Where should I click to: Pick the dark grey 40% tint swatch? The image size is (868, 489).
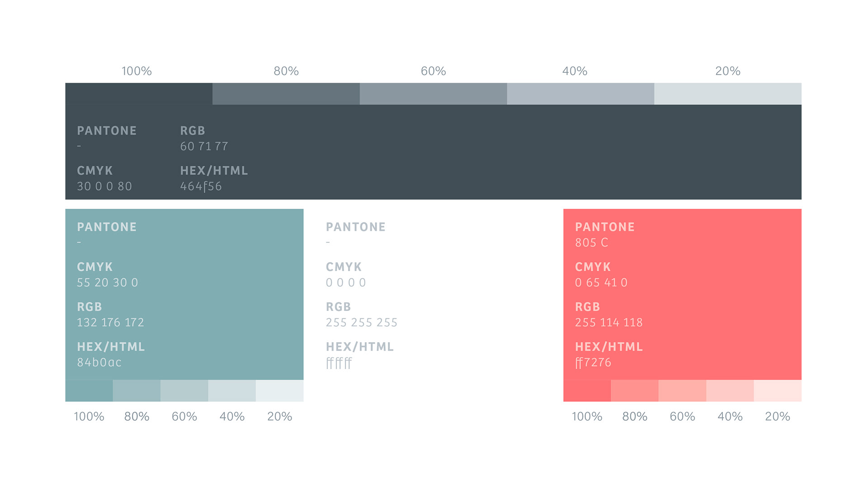coord(580,94)
